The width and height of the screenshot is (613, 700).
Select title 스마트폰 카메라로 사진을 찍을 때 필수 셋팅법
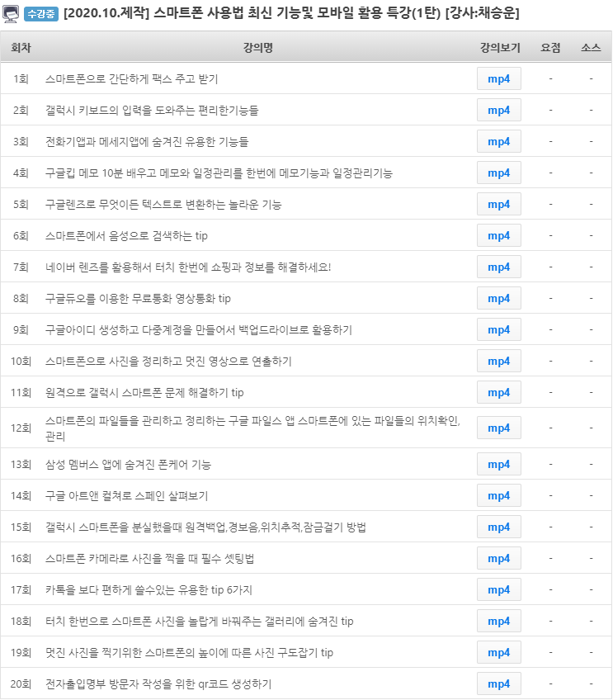149,559
